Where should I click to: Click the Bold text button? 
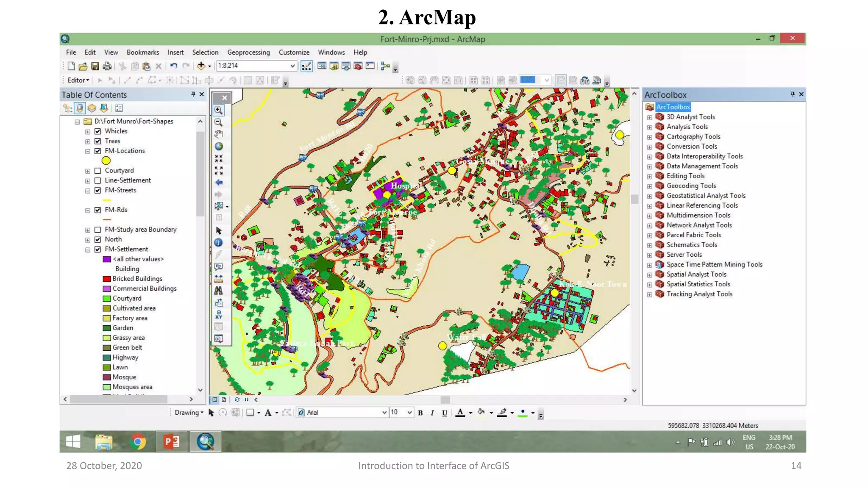[x=420, y=413]
